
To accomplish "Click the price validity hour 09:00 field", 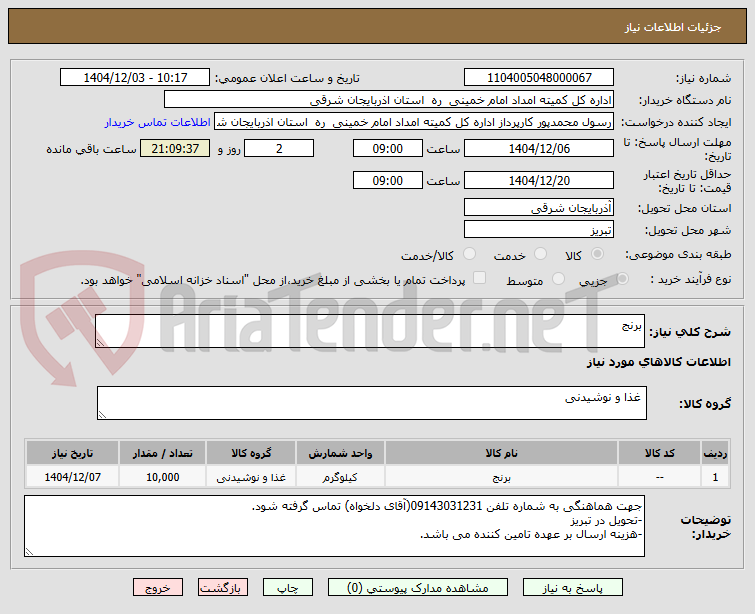I will pos(388,180).
